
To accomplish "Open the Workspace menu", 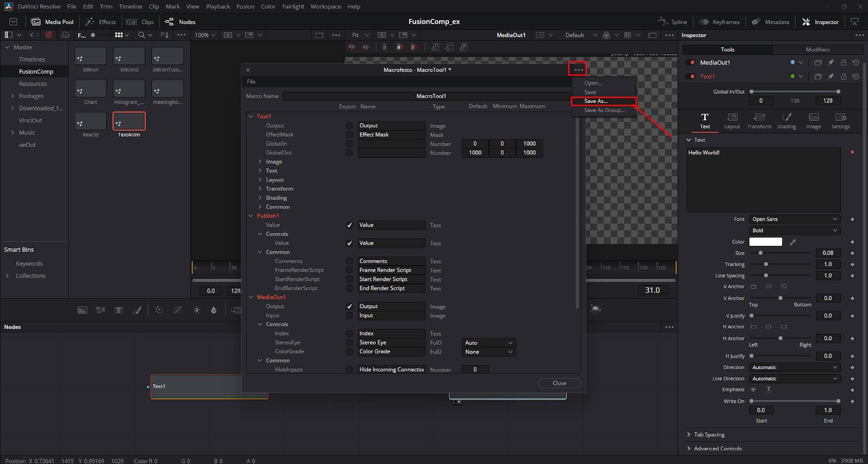I will (x=325, y=7).
